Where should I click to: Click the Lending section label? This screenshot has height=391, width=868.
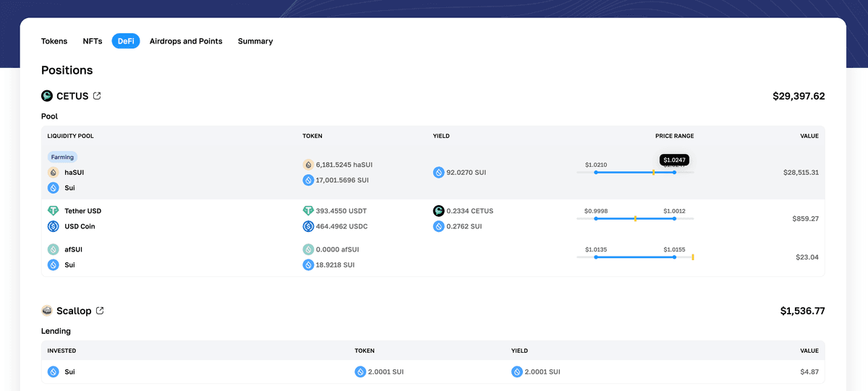point(56,331)
